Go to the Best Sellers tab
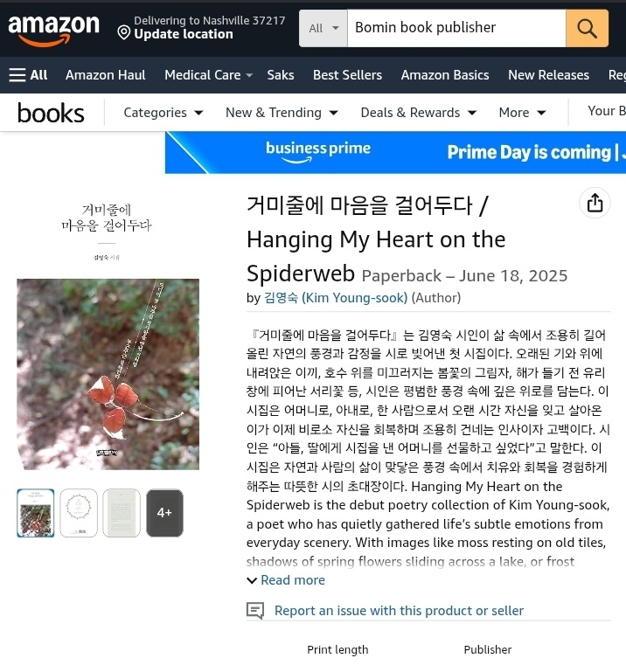 (347, 75)
